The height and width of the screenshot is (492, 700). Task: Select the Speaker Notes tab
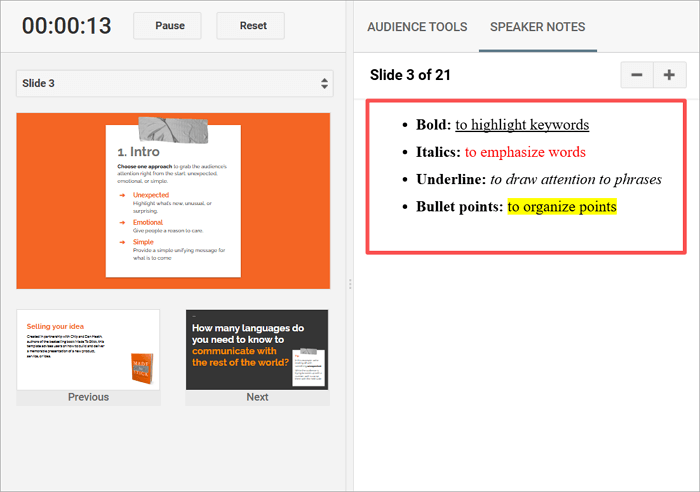[537, 27]
